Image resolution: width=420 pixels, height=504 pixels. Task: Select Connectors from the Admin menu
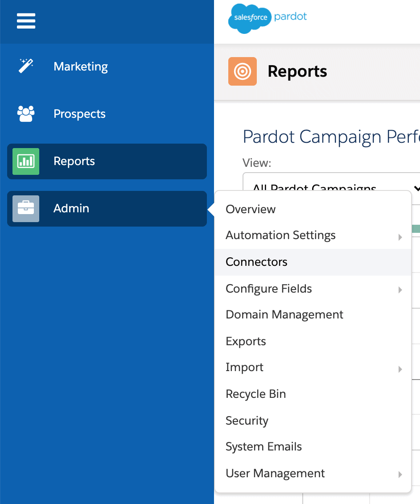tap(256, 262)
